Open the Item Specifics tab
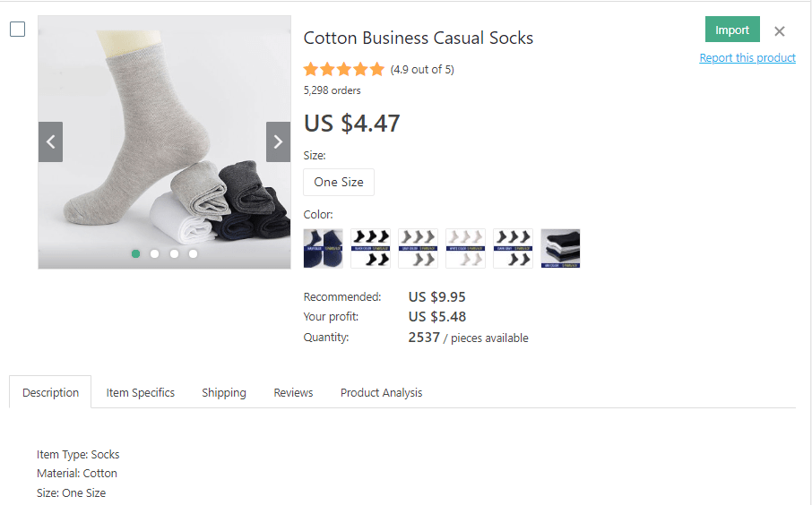The width and height of the screenshot is (812, 505). (141, 392)
